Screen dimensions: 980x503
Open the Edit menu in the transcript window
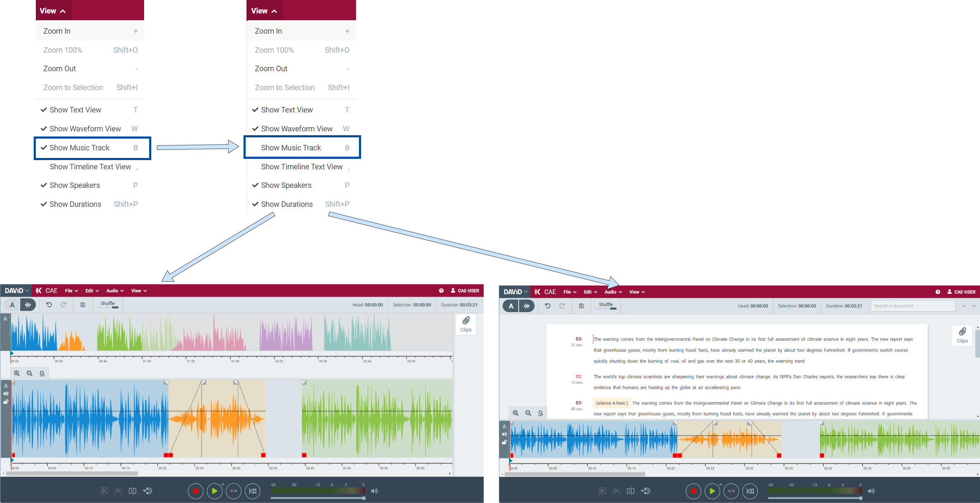point(590,292)
